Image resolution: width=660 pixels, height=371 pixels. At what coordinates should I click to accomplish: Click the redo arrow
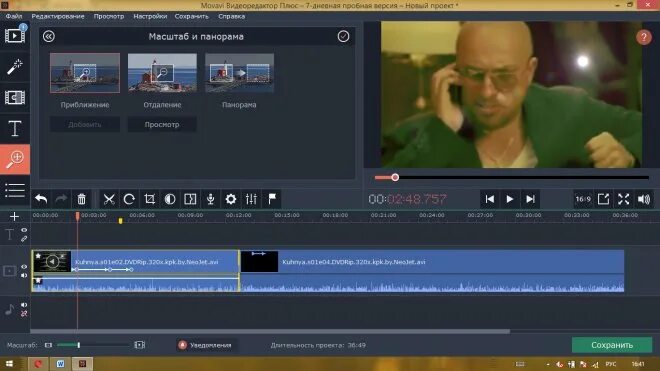(61, 199)
